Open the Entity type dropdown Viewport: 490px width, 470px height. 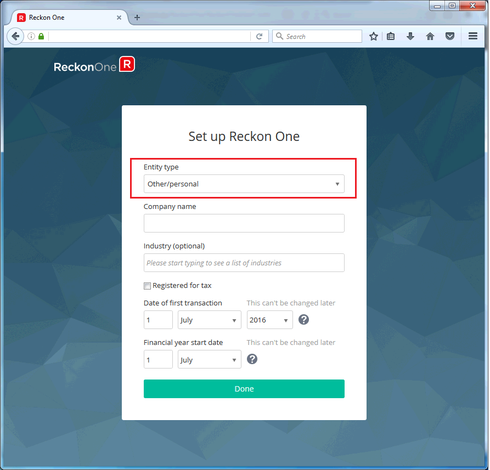coord(244,184)
